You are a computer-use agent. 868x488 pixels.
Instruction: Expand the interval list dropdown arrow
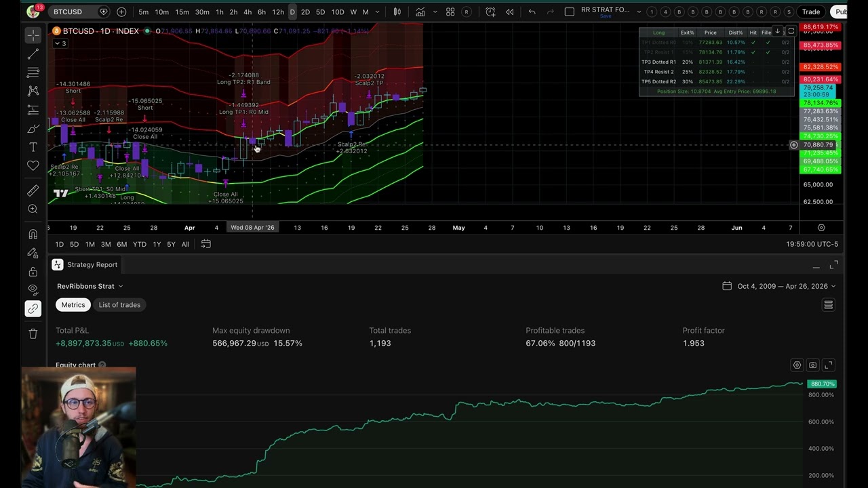378,12
